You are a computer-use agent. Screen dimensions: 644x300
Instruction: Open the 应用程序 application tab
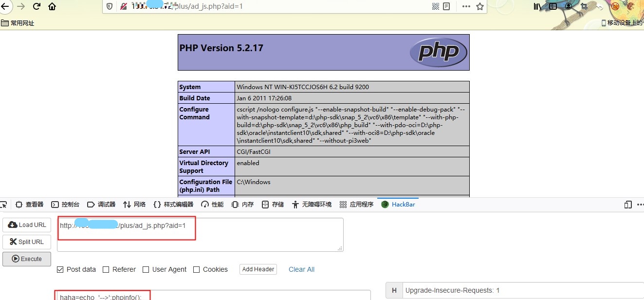[x=356, y=205]
